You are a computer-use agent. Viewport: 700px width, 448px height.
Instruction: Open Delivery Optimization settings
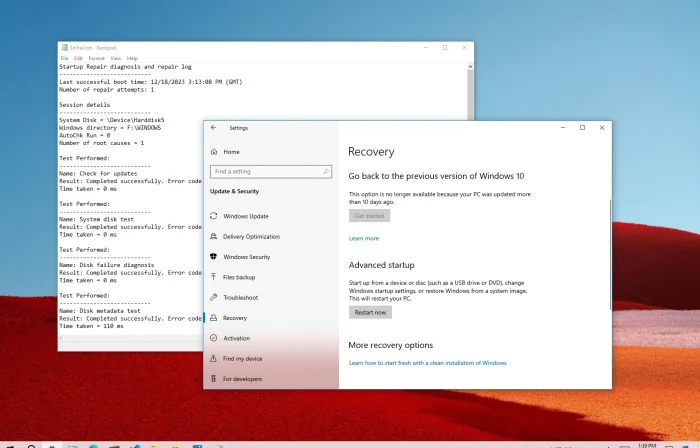pos(245,236)
